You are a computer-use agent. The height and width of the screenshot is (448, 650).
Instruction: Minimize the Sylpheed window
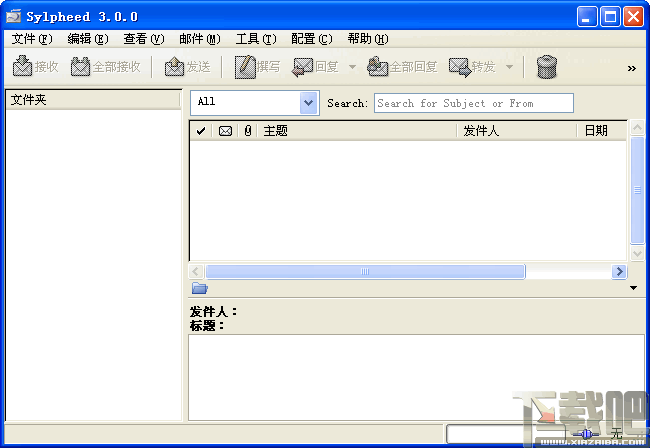pyautogui.click(x=587, y=17)
